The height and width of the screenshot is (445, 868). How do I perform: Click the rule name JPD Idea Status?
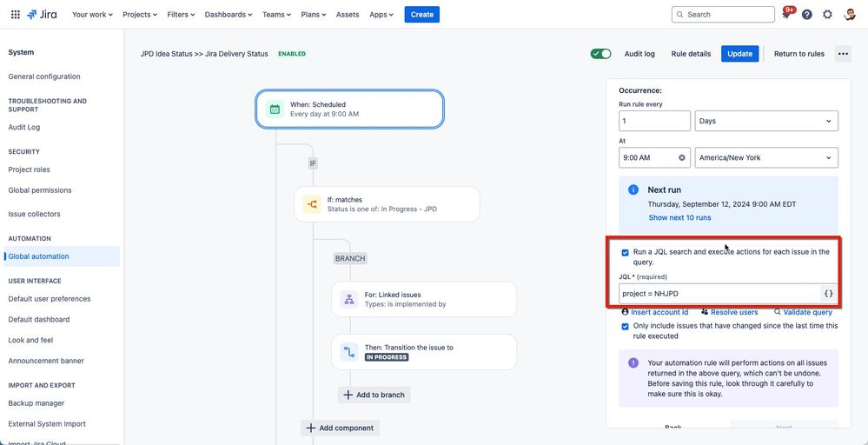(x=204, y=54)
